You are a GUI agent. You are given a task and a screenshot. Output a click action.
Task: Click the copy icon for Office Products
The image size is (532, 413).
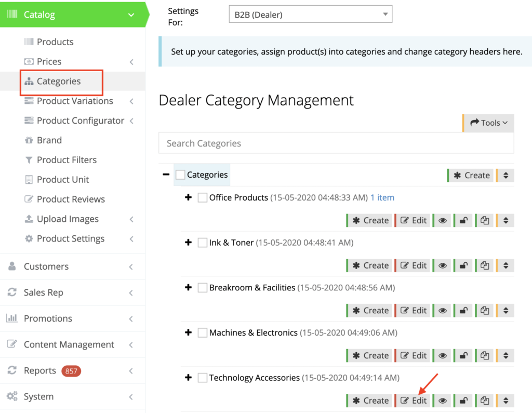[x=484, y=221]
